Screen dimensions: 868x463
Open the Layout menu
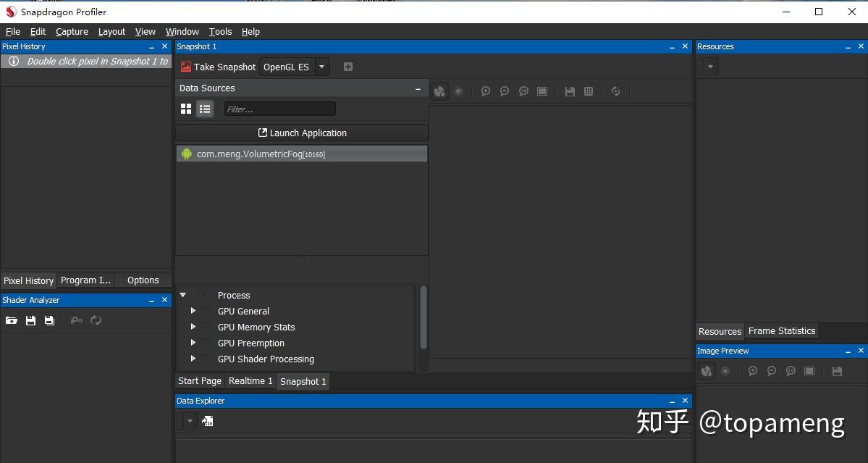point(111,32)
